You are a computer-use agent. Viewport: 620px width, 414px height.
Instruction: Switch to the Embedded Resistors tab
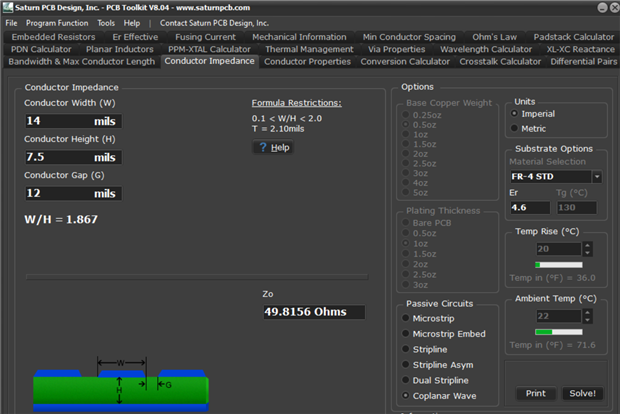53,37
